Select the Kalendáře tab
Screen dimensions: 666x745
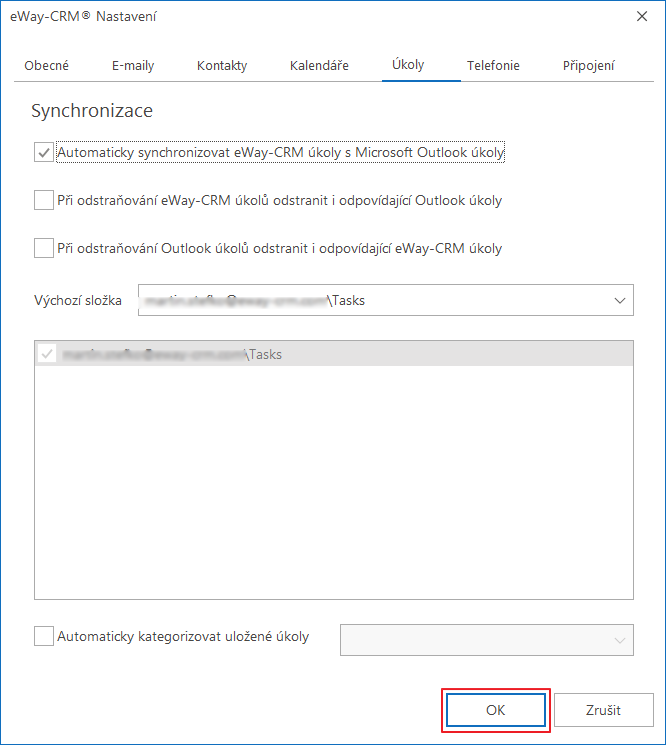(319, 66)
